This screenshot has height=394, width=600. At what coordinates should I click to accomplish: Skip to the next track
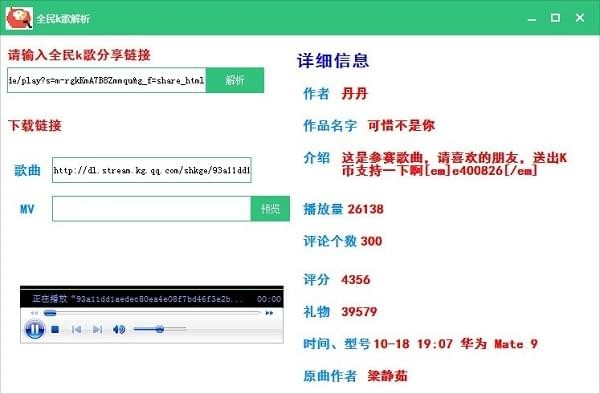coord(97,329)
